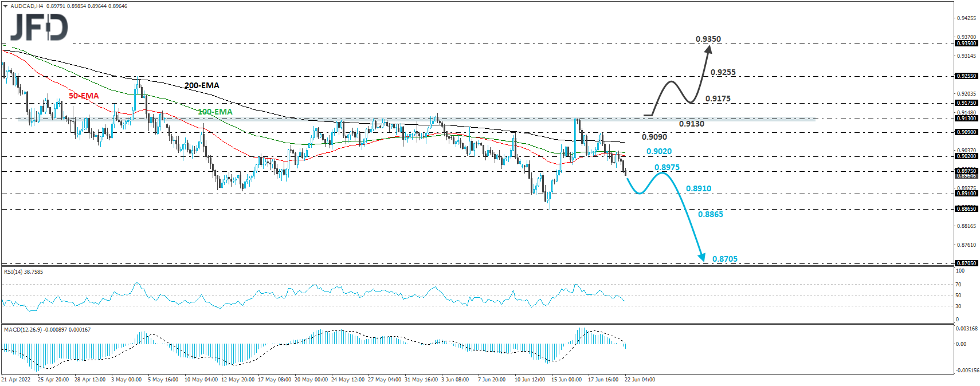This screenshot has height=386, width=980.
Task: Click the 0.93145 price axis tick
Action: (966, 56)
